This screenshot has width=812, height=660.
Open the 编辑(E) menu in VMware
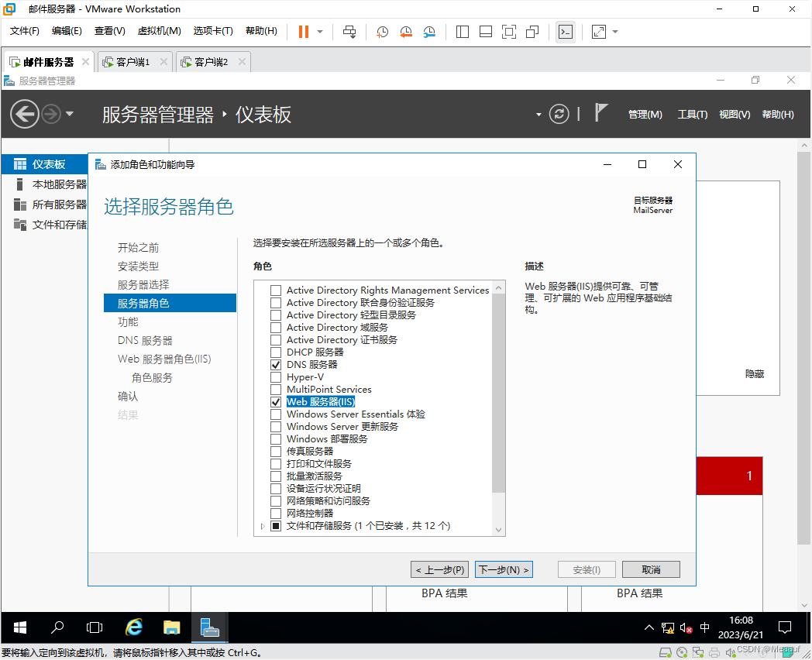click(x=67, y=31)
